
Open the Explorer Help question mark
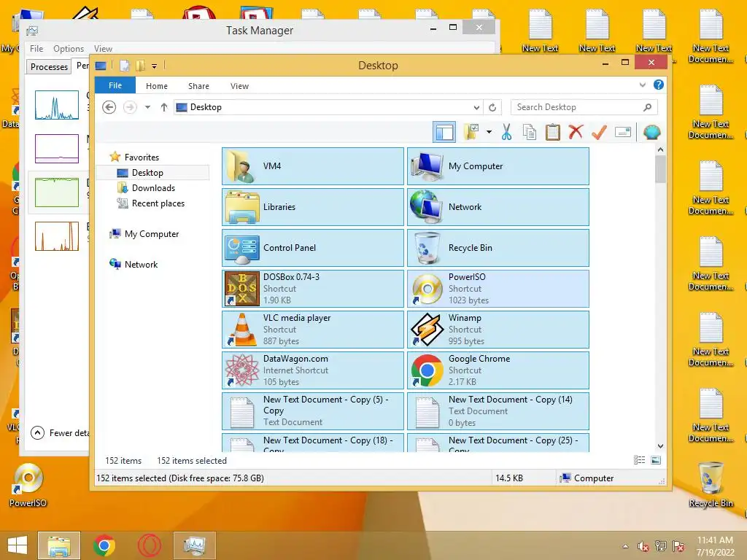click(x=659, y=85)
